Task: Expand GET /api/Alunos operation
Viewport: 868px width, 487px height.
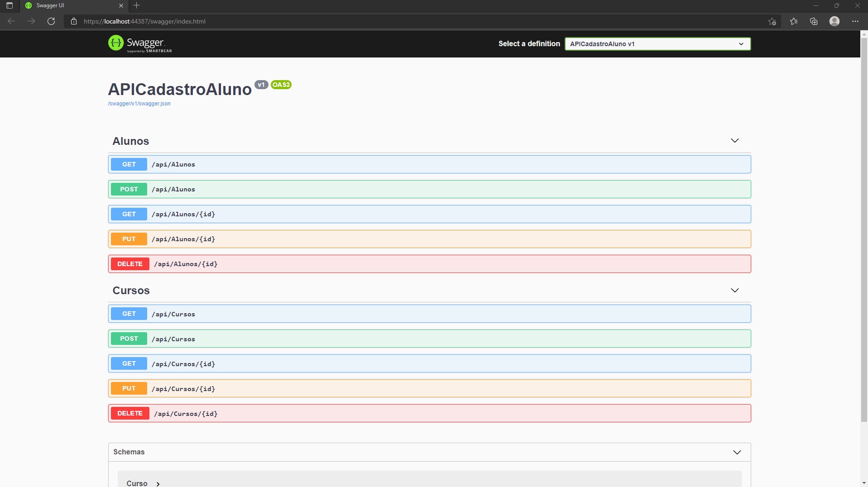Action: coord(429,164)
